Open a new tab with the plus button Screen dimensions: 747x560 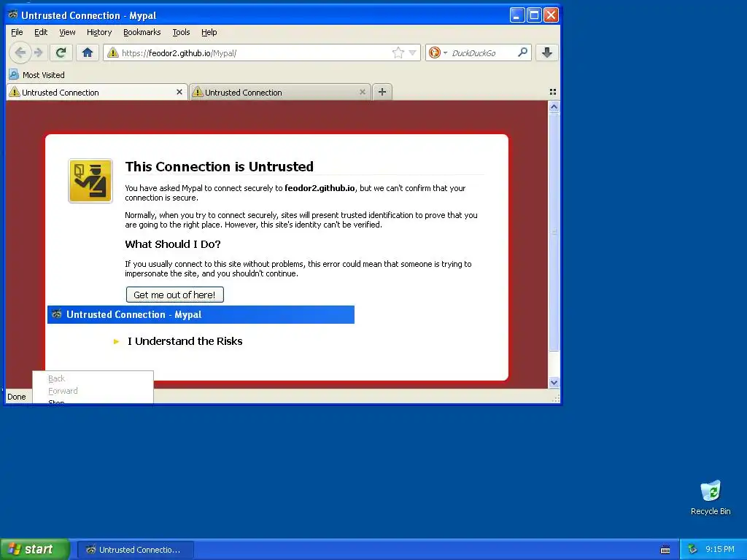(382, 92)
